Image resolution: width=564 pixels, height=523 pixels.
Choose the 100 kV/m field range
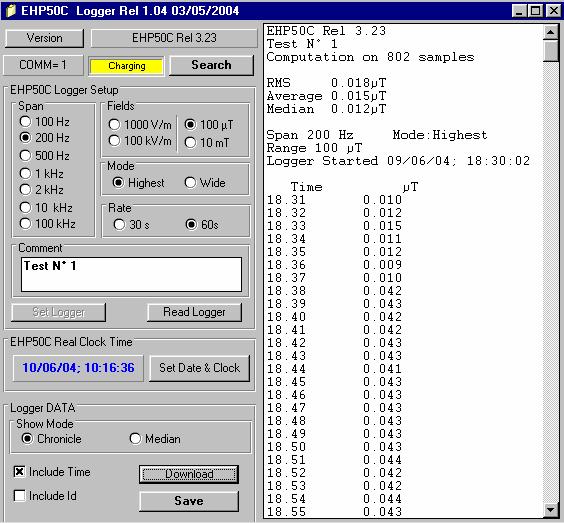[x=140, y=141]
